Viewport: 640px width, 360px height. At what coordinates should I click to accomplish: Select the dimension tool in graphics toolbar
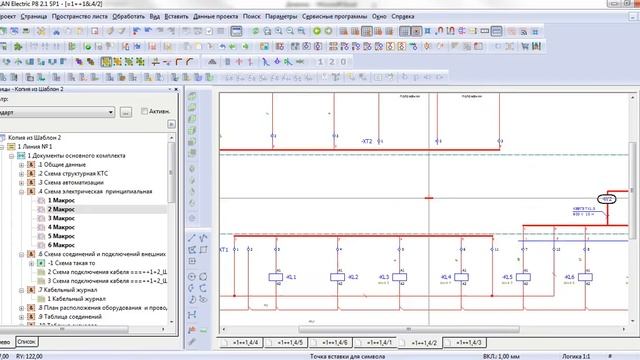192,314
